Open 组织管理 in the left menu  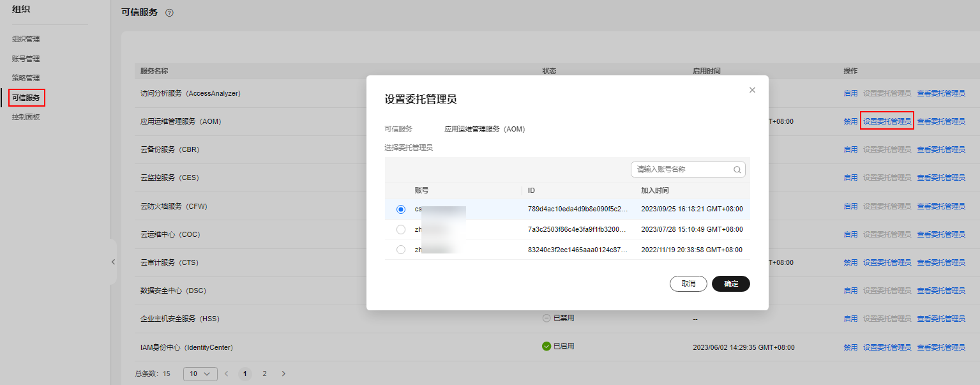point(26,39)
